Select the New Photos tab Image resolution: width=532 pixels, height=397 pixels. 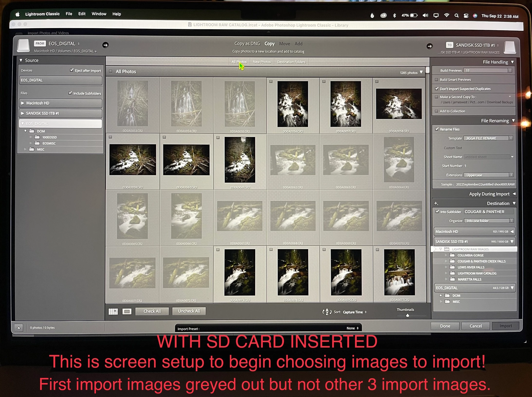coord(262,62)
